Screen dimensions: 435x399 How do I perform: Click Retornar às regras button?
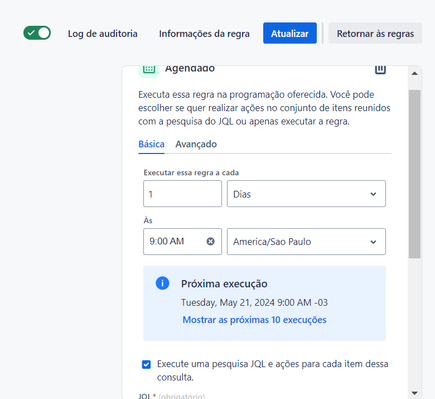click(x=375, y=33)
